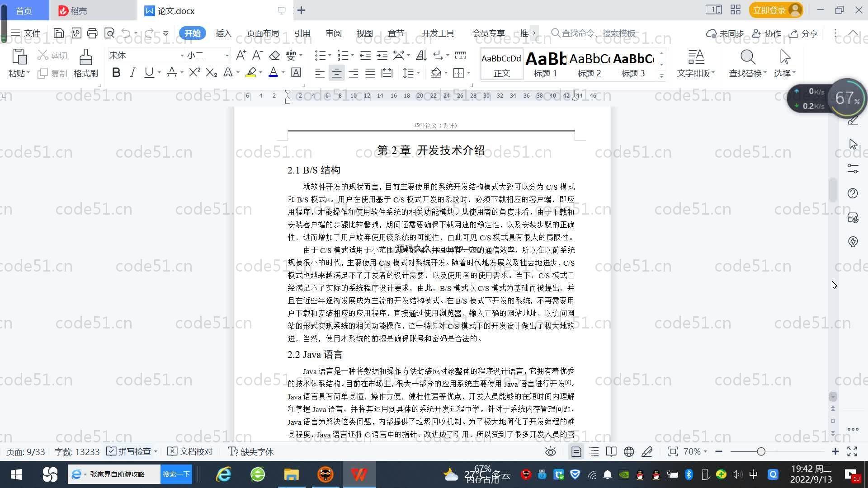Image resolution: width=868 pixels, height=488 pixels.
Task: Open the References (引用) tab
Action: coord(302,33)
